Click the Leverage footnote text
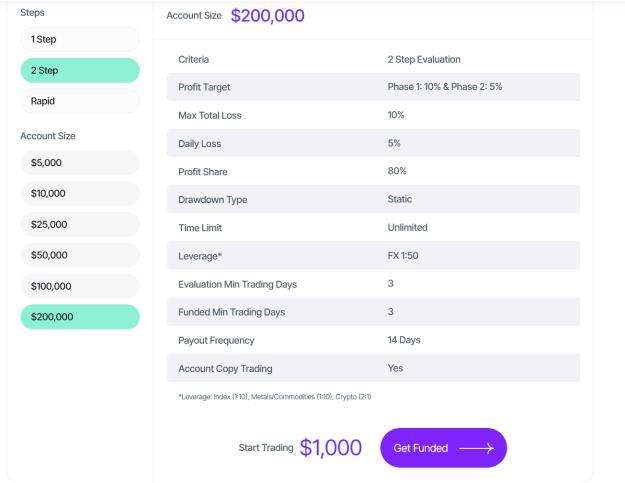The image size is (625, 483). (x=275, y=397)
